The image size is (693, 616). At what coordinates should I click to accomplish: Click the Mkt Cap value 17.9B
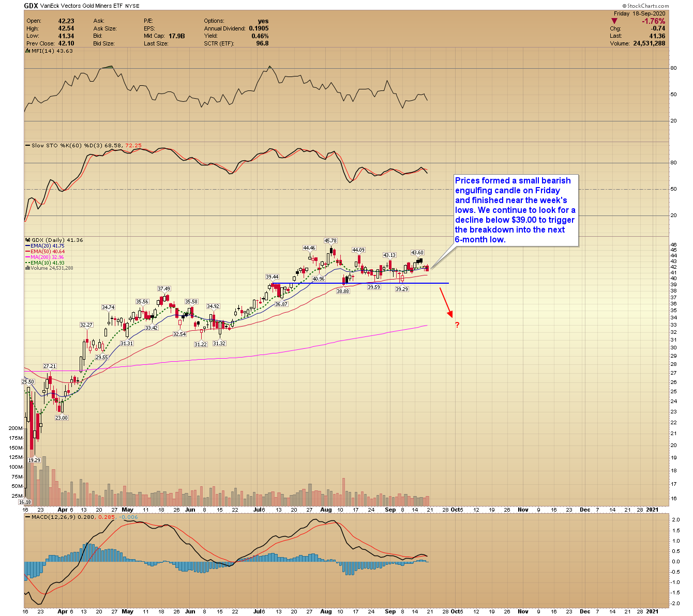coord(176,36)
